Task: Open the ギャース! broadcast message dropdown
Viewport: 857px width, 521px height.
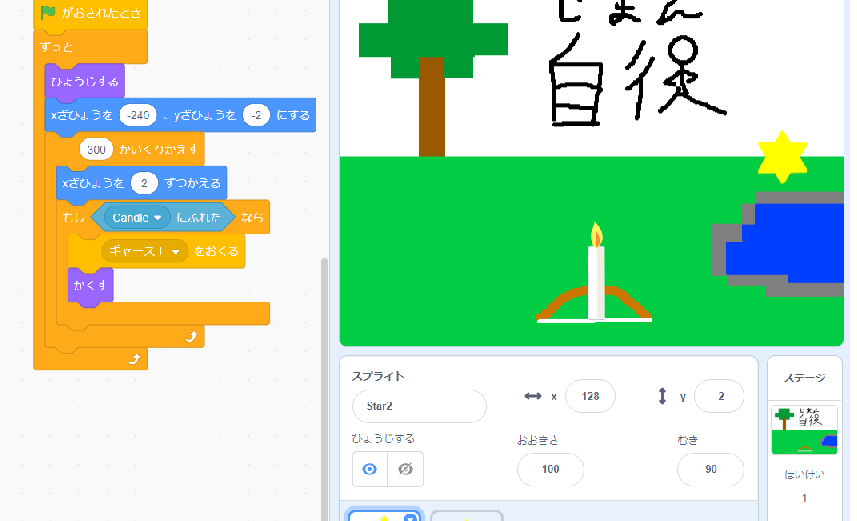Action: [145, 251]
